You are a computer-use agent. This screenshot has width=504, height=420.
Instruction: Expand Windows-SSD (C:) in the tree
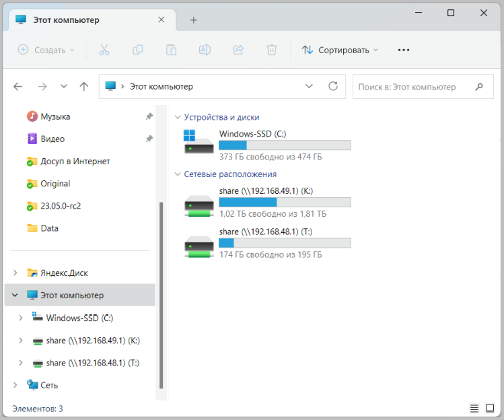tap(21, 318)
